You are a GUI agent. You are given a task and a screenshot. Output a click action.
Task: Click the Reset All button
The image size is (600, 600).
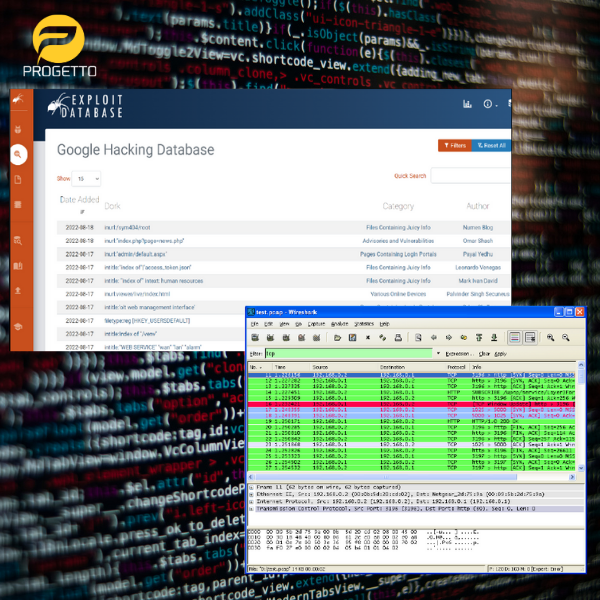click(492, 145)
